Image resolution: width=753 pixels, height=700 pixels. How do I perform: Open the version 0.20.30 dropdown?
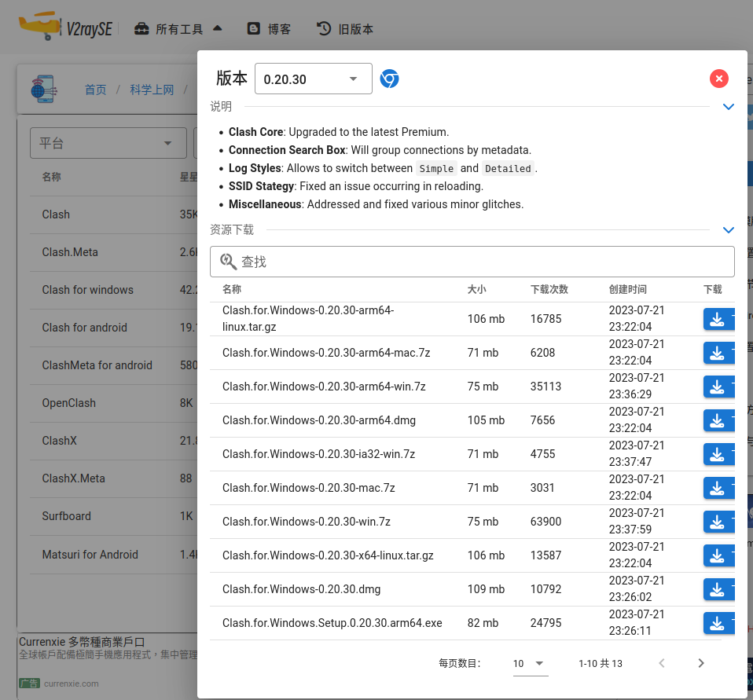click(x=313, y=79)
